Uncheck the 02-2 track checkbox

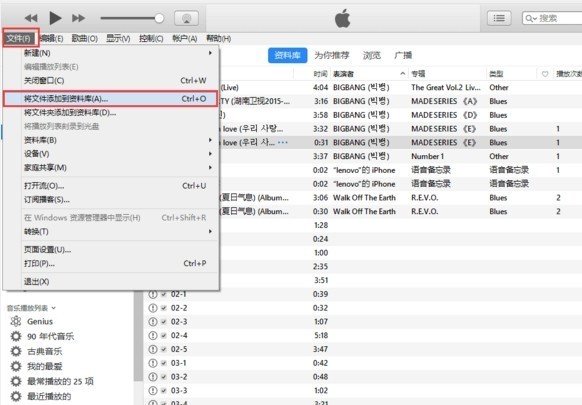pyautogui.click(x=164, y=308)
